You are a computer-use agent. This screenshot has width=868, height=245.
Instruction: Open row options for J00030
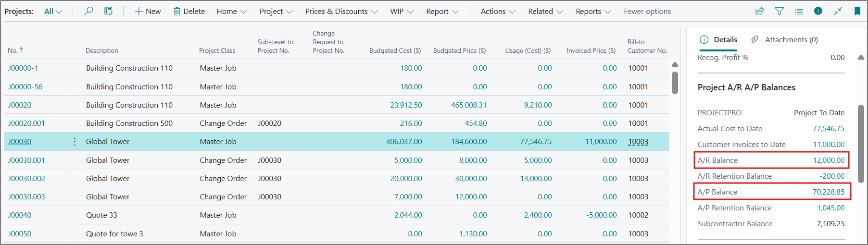75,142
